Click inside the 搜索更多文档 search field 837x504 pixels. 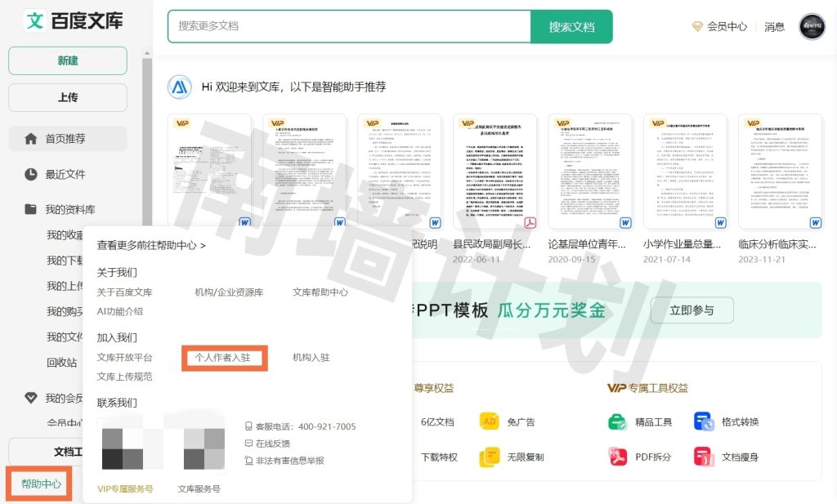pyautogui.click(x=349, y=26)
